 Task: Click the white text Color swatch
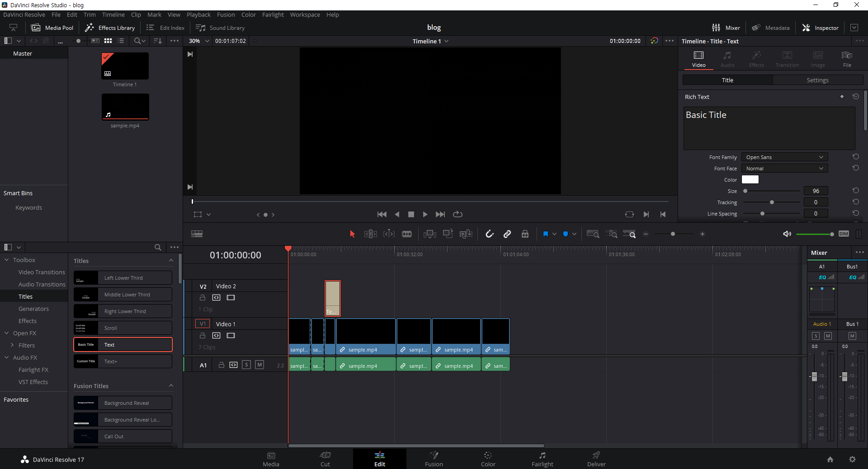(750, 179)
